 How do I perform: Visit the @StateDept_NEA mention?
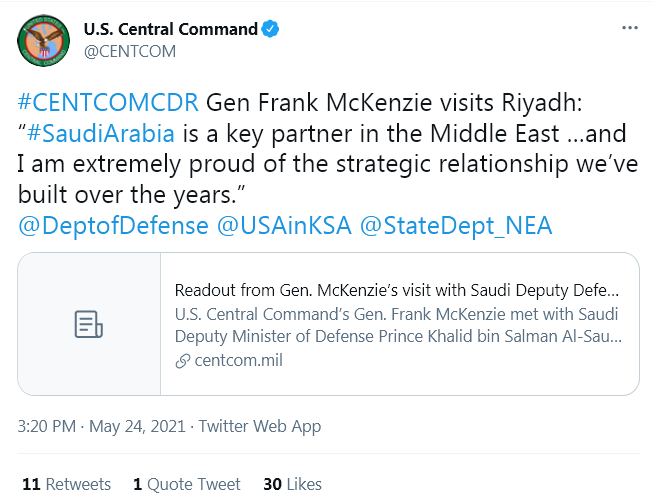click(x=456, y=226)
